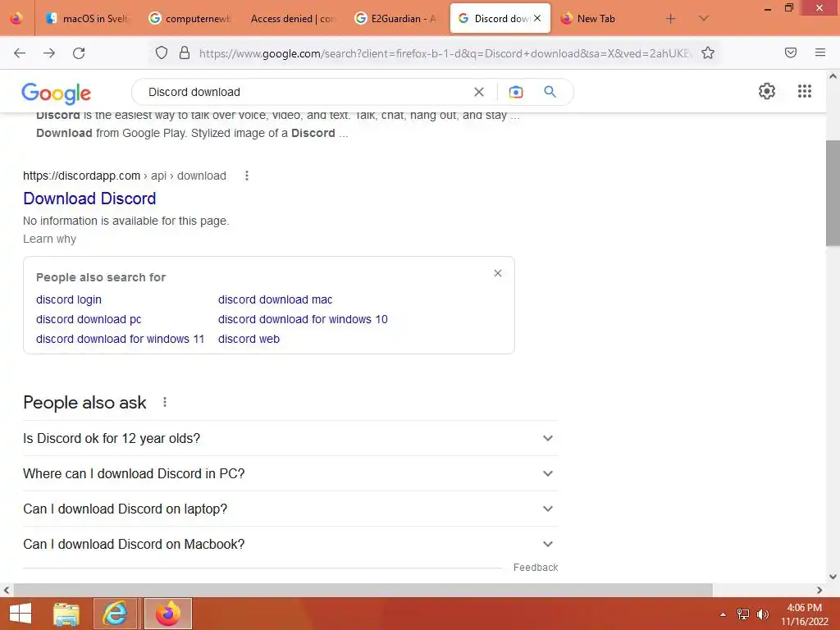Expand 'Can I download Discord on Macbook?'
The width and height of the screenshot is (840, 630).
290,545
